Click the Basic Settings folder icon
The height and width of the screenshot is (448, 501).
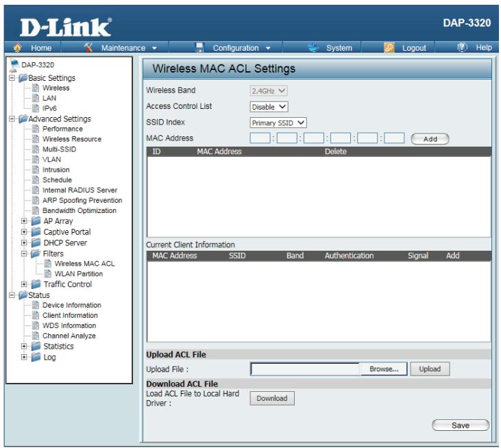23,78
